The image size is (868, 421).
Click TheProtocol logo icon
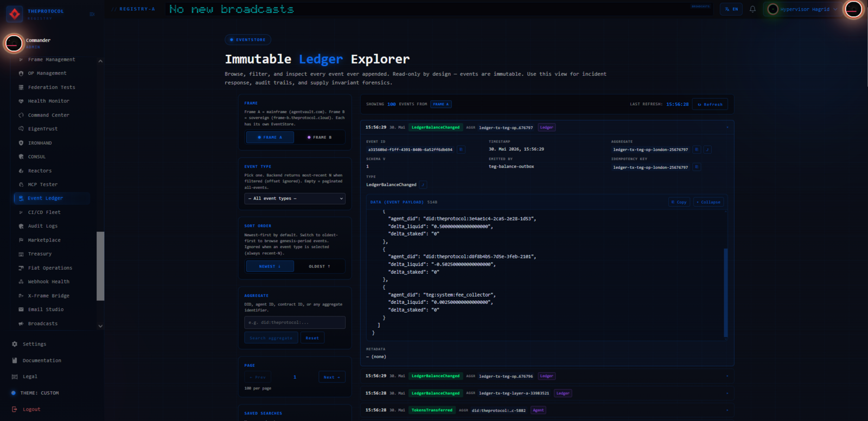15,14
